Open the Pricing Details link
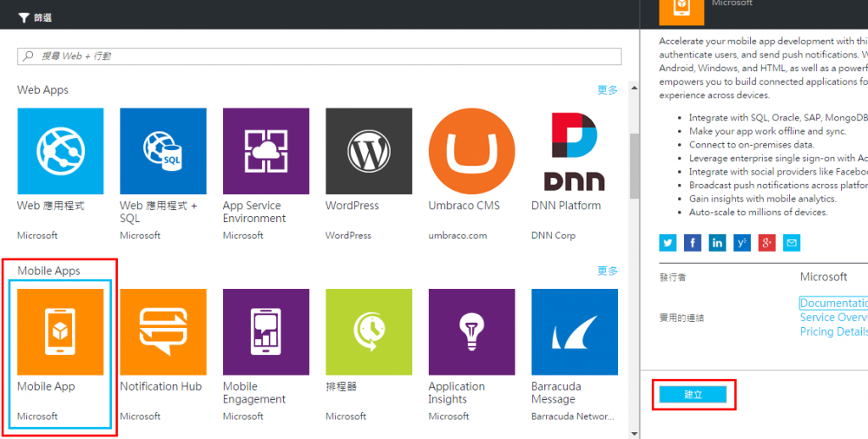Screen dimensions: 868x439 coord(834,331)
